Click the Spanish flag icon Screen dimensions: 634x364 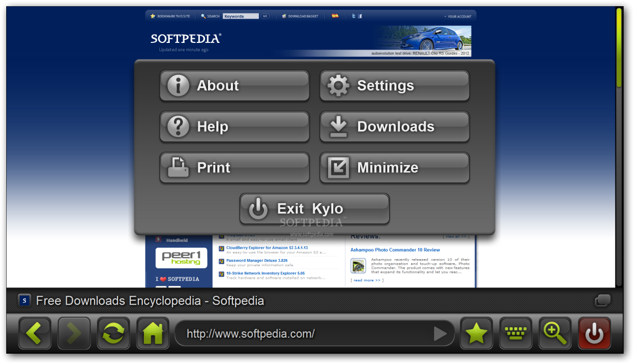click(335, 16)
